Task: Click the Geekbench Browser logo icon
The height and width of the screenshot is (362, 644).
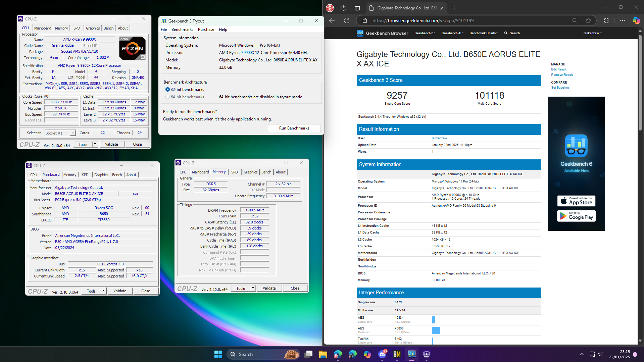Action: 360,33
